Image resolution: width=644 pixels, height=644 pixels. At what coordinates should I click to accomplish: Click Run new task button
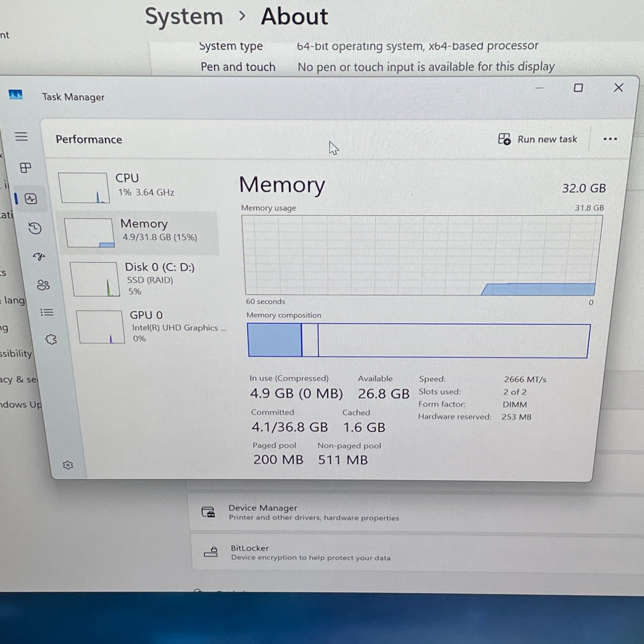538,139
